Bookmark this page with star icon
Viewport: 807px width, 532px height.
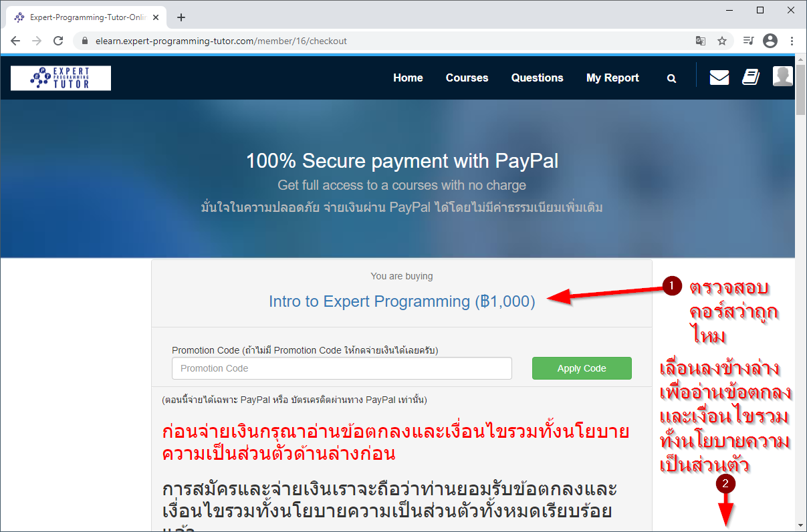(722, 41)
